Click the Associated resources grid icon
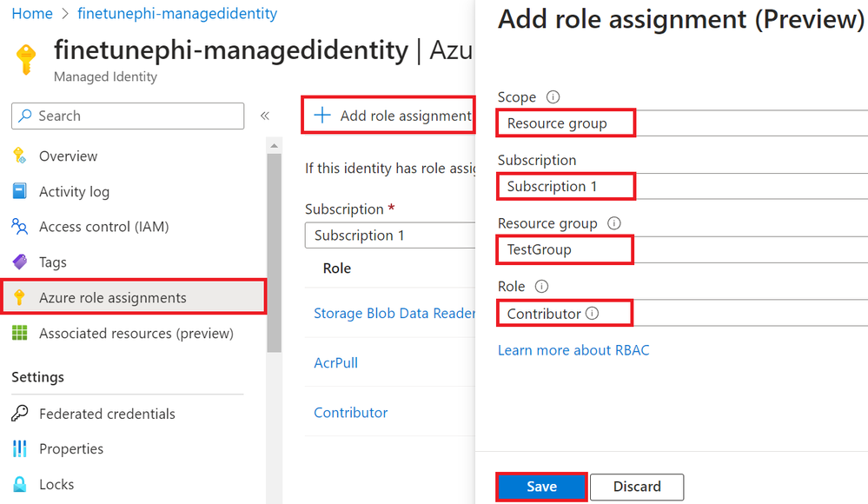The height and width of the screenshot is (504, 868). click(x=19, y=334)
